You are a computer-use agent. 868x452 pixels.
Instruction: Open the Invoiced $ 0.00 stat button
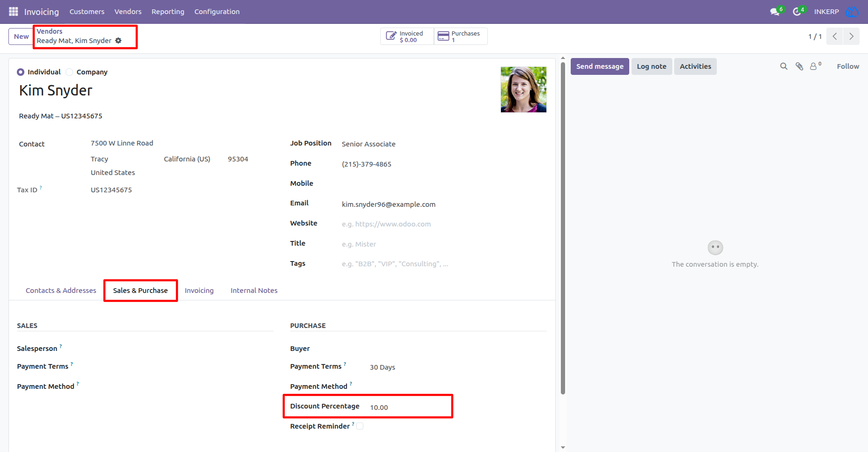coord(407,36)
